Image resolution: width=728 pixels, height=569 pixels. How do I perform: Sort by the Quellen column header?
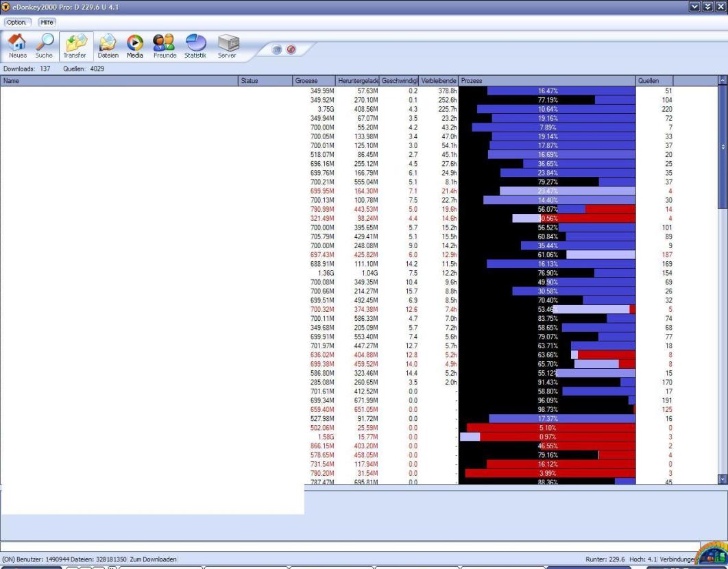(654, 81)
